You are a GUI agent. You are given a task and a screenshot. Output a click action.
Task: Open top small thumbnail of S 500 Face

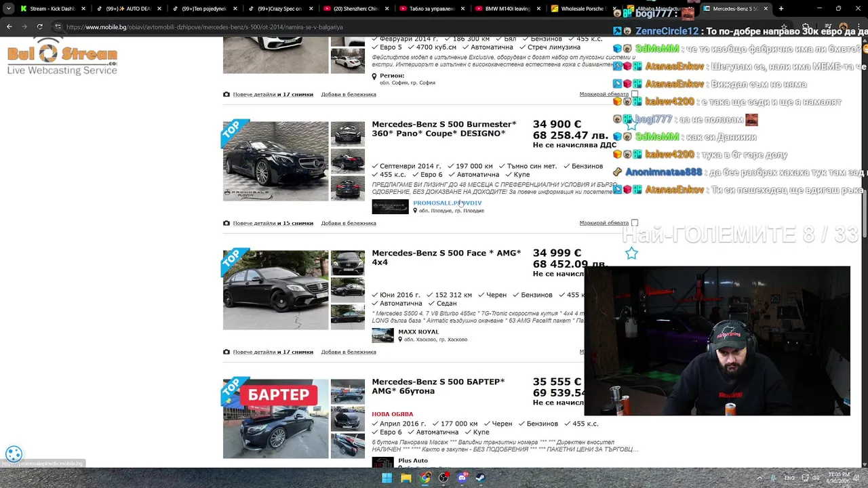(x=348, y=263)
